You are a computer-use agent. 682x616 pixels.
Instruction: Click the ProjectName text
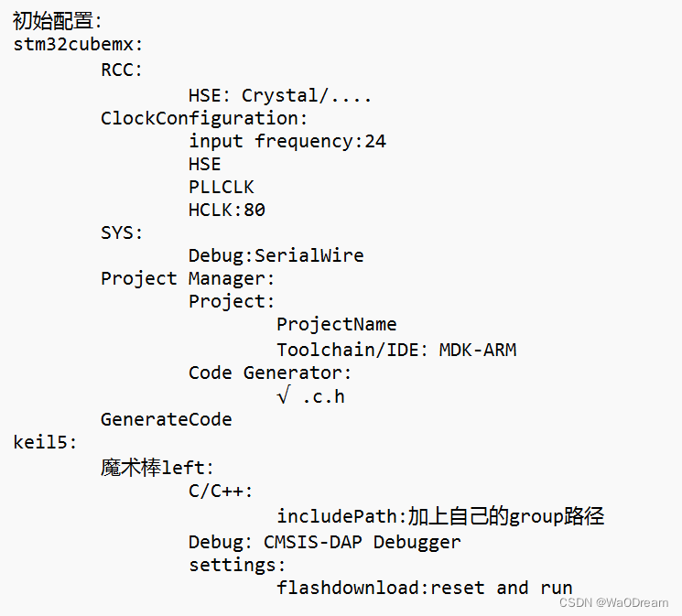[337, 325]
